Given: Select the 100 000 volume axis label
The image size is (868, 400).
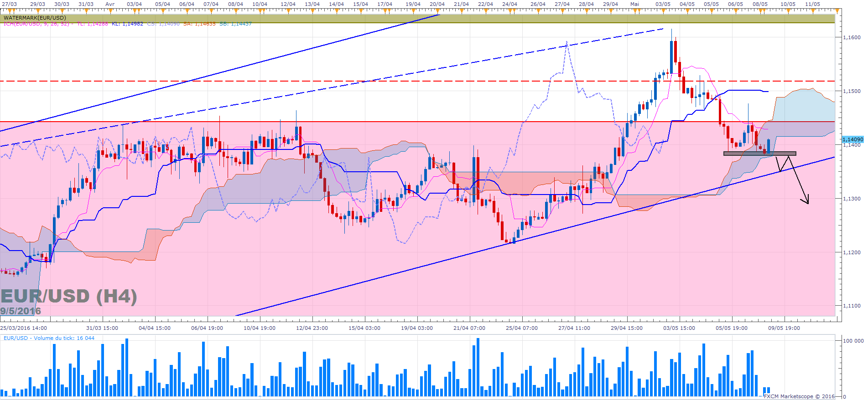Looking at the screenshot, I should point(853,341).
